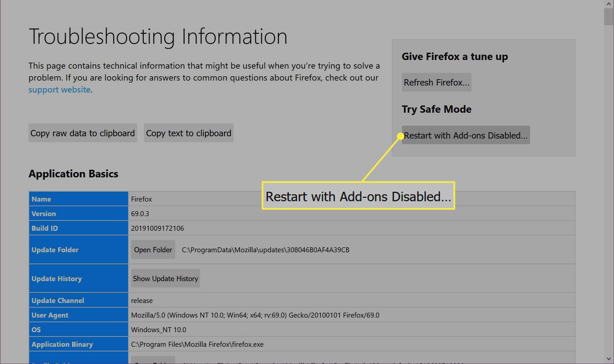Restart with Add-ons Disabled button

(x=466, y=135)
